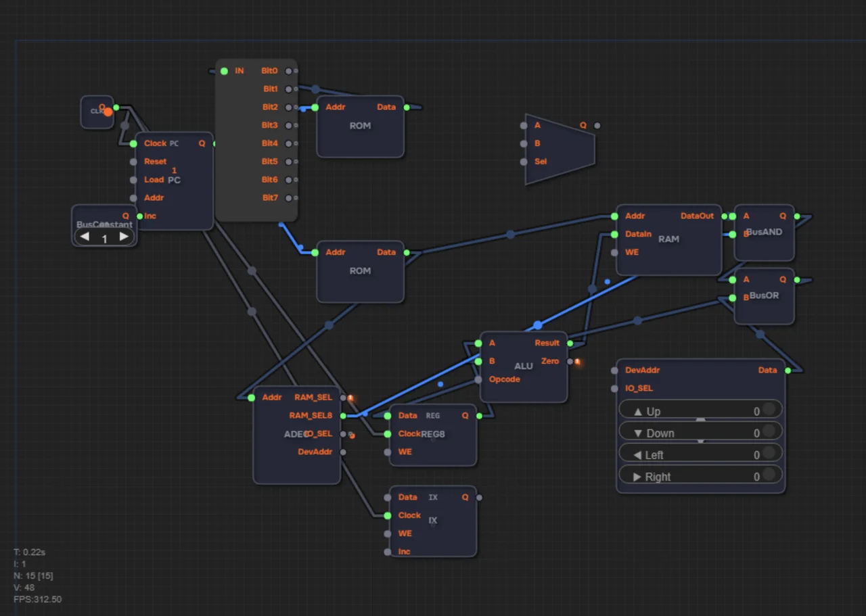
Task: Click the Bit0 output port of the splitter
Action: tap(289, 71)
